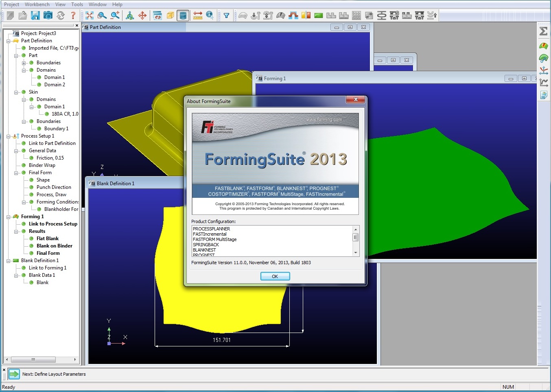Click the down arrow of Product Configuration list
Viewport: 551px width, 392px height.
pyautogui.click(x=355, y=253)
